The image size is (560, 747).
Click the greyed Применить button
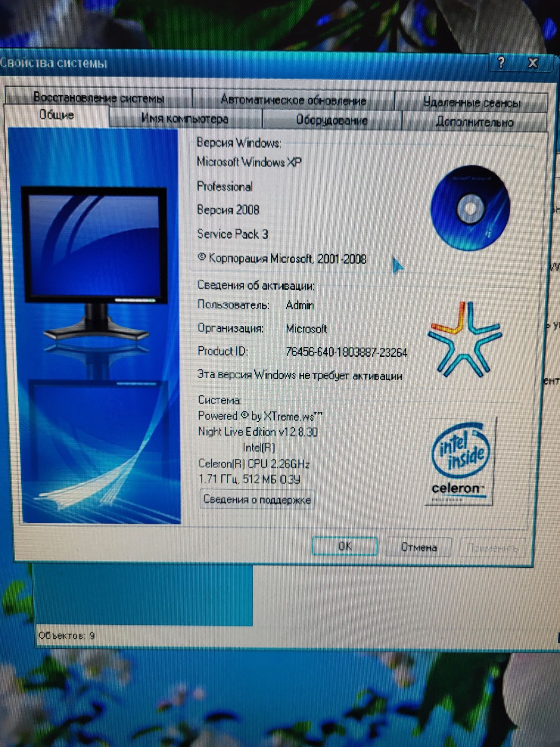click(492, 548)
